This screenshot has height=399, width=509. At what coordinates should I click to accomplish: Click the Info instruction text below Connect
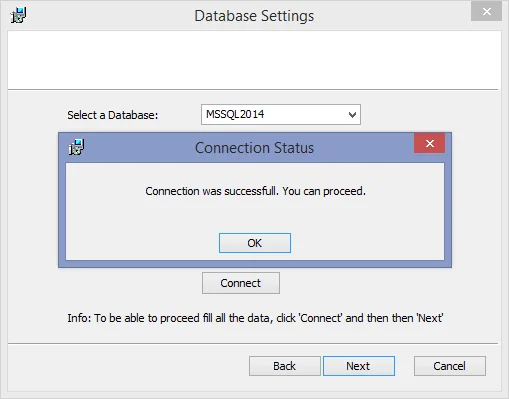(x=255, y=318)
